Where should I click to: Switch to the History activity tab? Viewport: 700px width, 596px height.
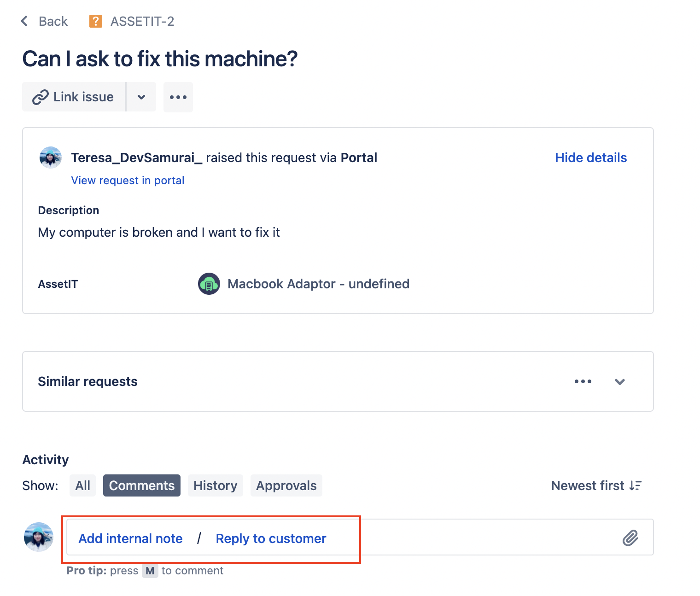(x=215, y=485)
